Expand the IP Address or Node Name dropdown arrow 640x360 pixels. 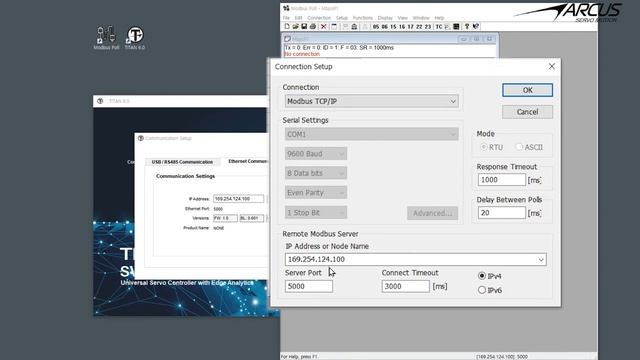[x=541, y=260]
